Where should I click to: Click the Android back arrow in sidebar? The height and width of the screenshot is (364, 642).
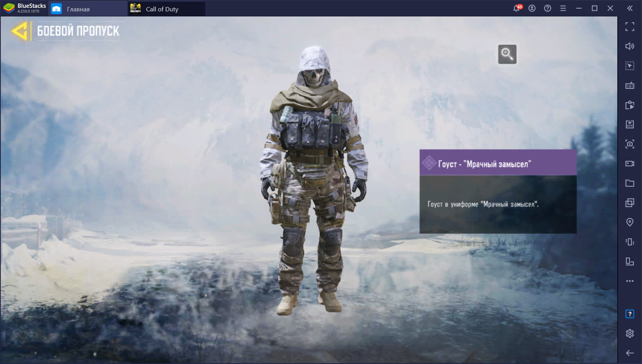pyautogui.click(x=630, y=353)
